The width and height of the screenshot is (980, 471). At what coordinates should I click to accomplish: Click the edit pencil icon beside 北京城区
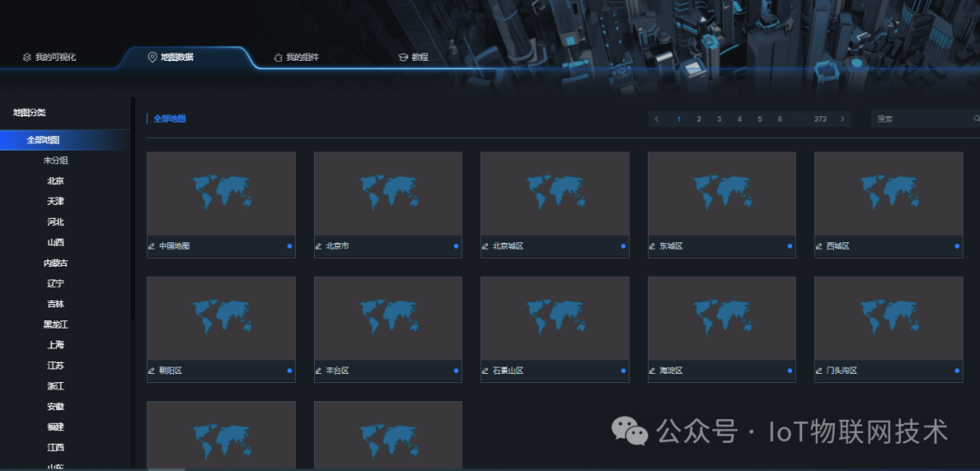485,246
